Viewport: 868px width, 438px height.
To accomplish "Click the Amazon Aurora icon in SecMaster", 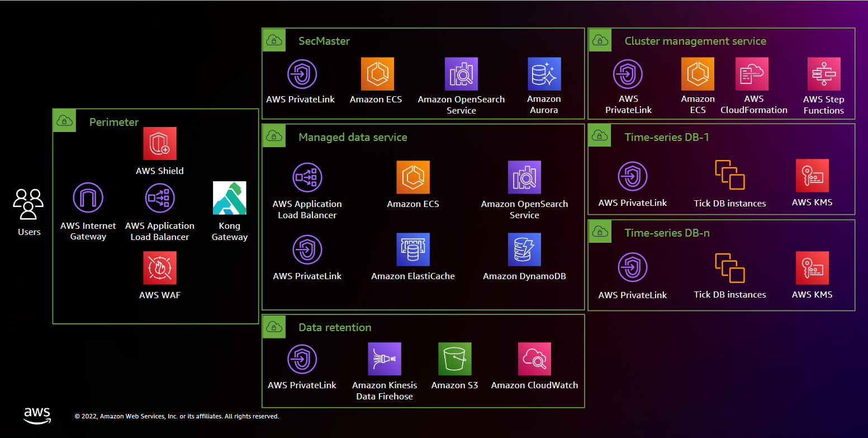I will pos(544,73).
